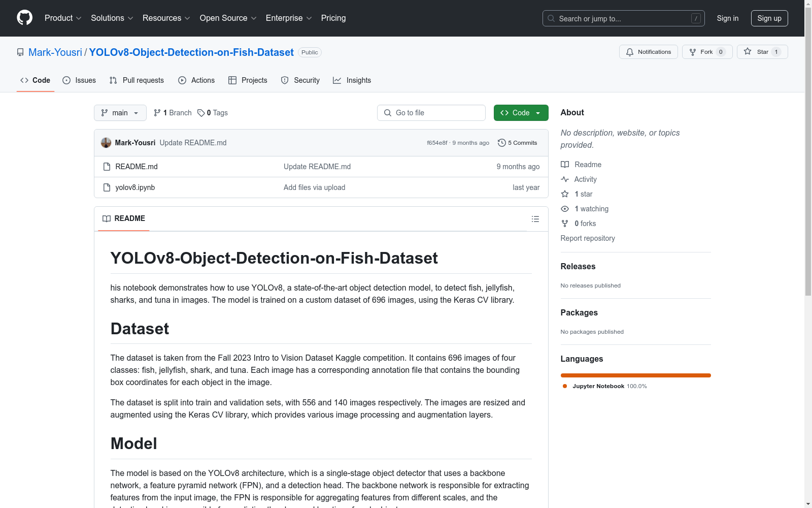Open the README.md file
Screen dimensions: 812x508
[137, 167]
